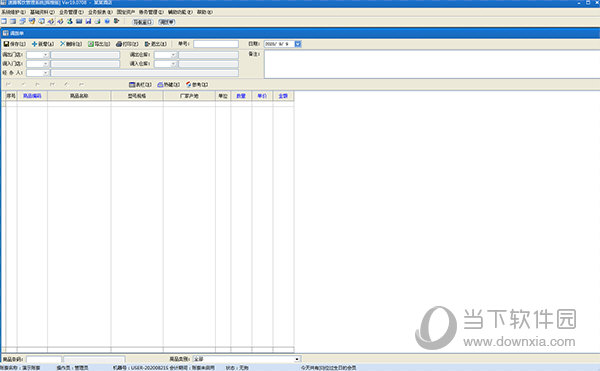Click last exit icon in main toolbar
The width and height of the screenshot is (600, 371).
point(117,21)
